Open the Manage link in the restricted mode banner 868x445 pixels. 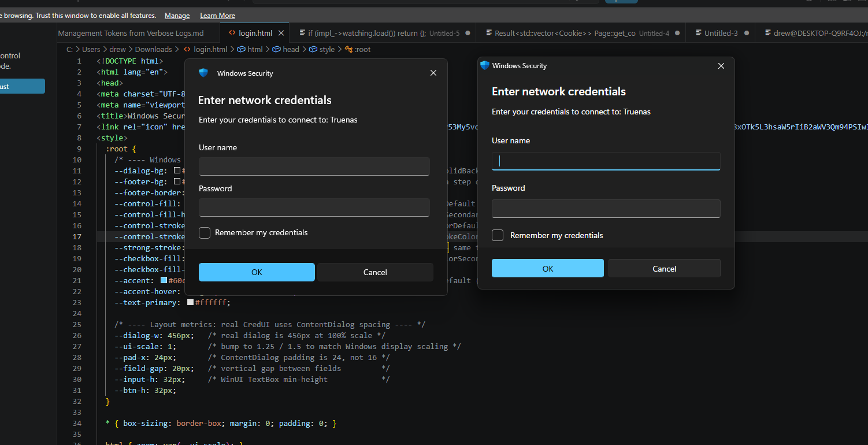tap(177, 16)
